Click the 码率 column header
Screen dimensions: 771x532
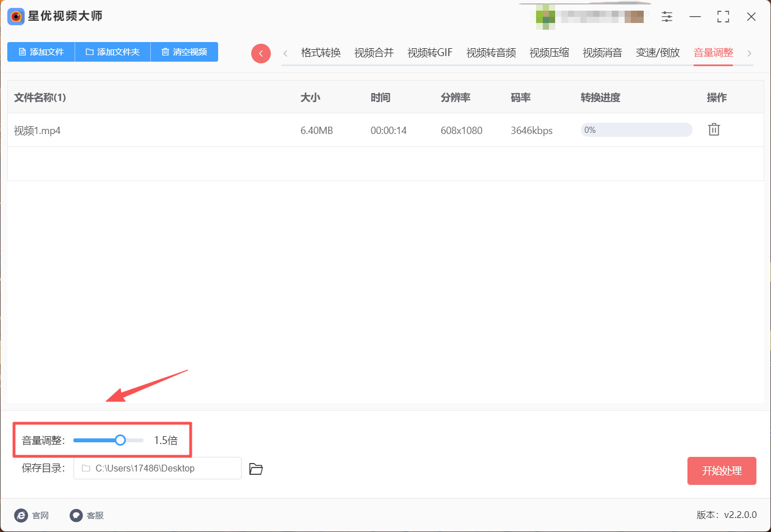520,98
